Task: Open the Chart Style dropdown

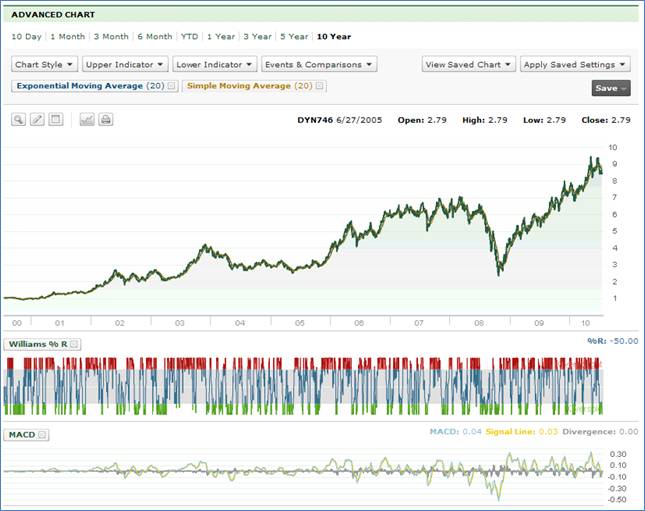Action: [x=44, y=65]
